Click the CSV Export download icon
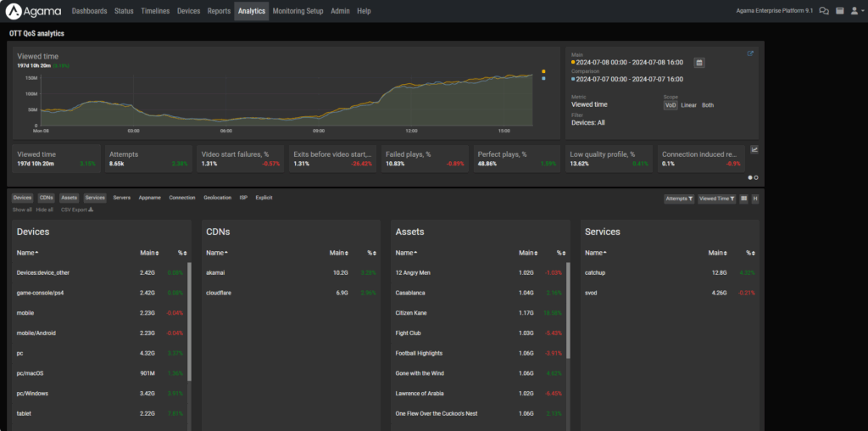This screenshot has width=868, height=431. pos(91,209)
